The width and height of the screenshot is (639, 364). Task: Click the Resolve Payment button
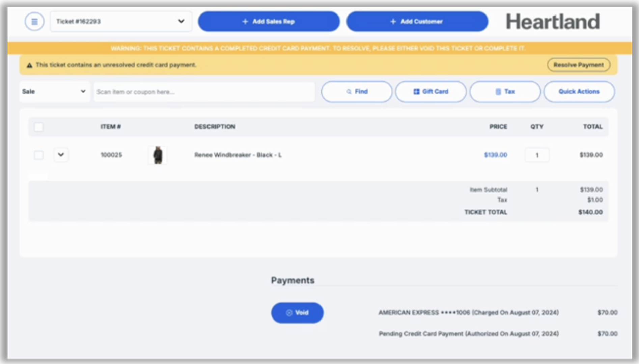pos(578,65)
